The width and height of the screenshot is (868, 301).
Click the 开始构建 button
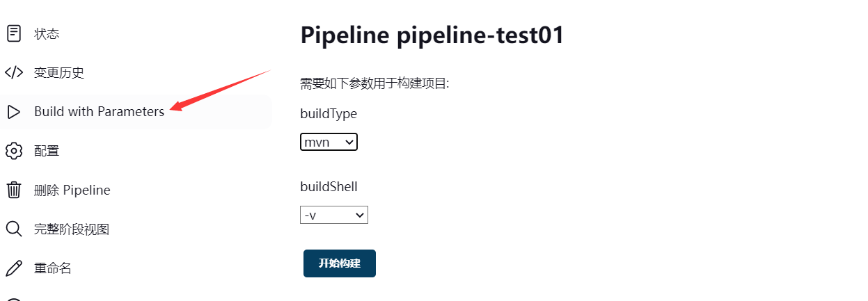click(x=340, y=263)
